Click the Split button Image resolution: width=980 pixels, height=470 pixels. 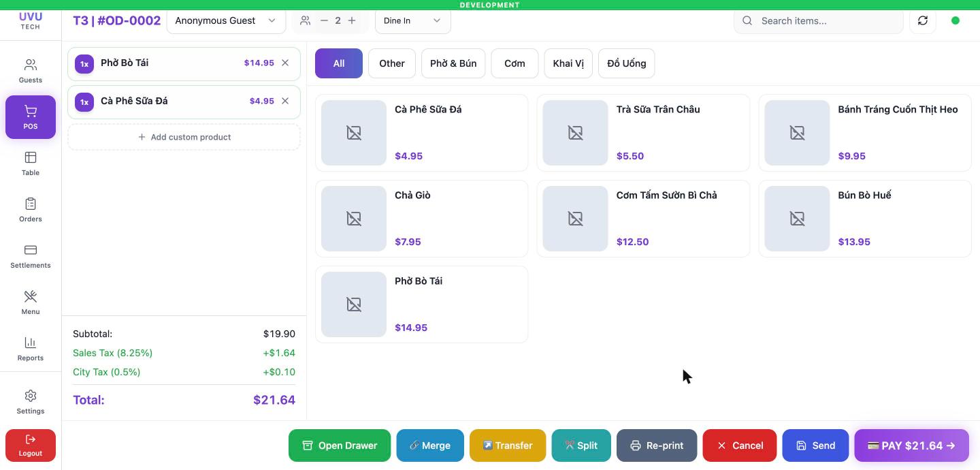pos(581,445)
